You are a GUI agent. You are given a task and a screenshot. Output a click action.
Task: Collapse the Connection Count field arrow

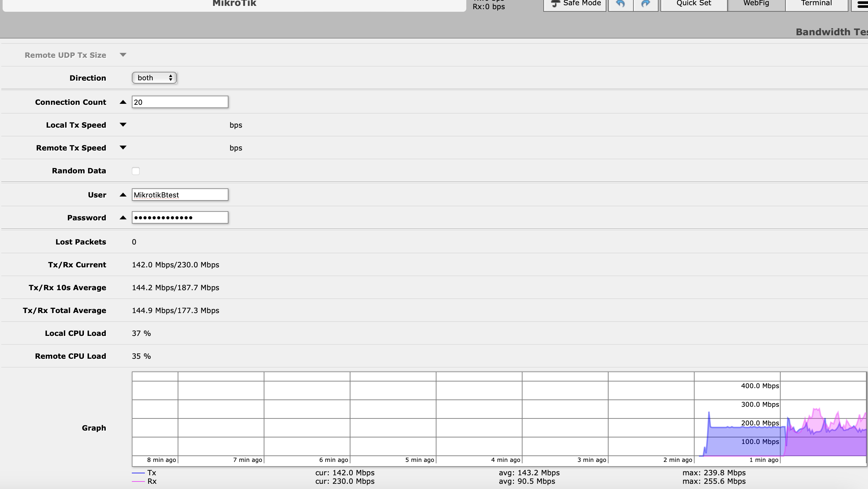(x=123, y=102)
